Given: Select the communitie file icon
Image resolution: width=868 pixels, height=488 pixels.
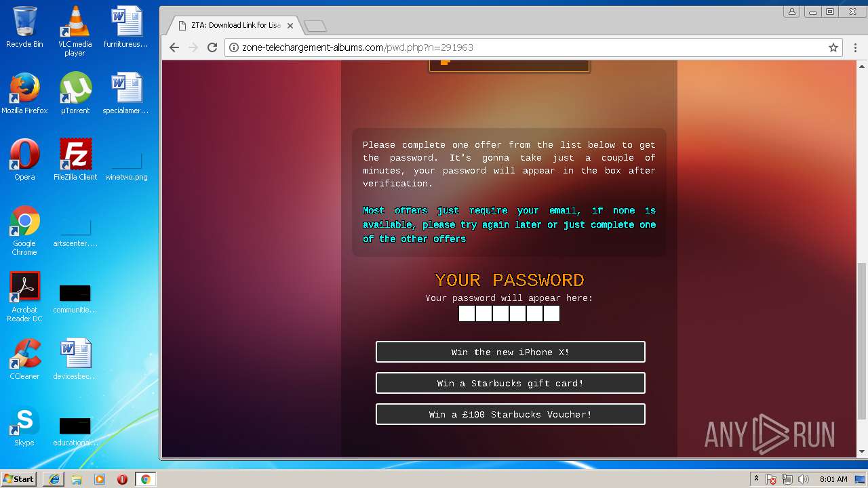Looking at the screenshot, I should pyautogui.click(x=75, y=300).
